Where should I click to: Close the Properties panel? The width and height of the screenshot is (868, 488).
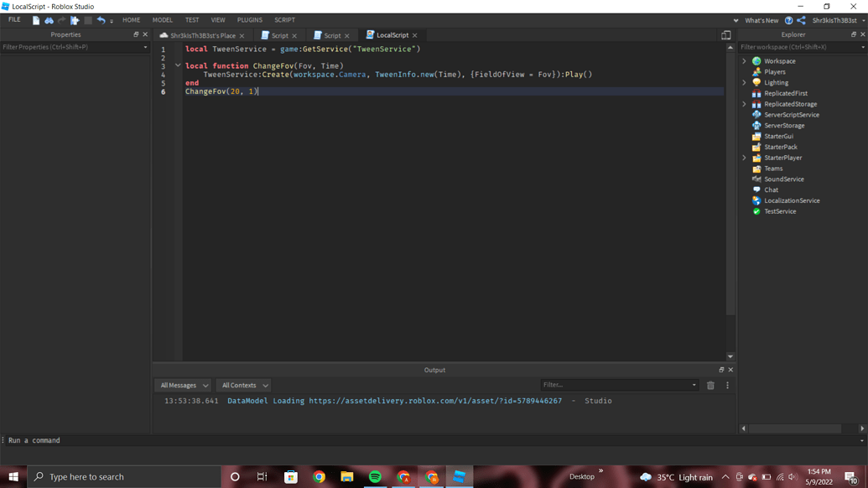coord(146,34)
